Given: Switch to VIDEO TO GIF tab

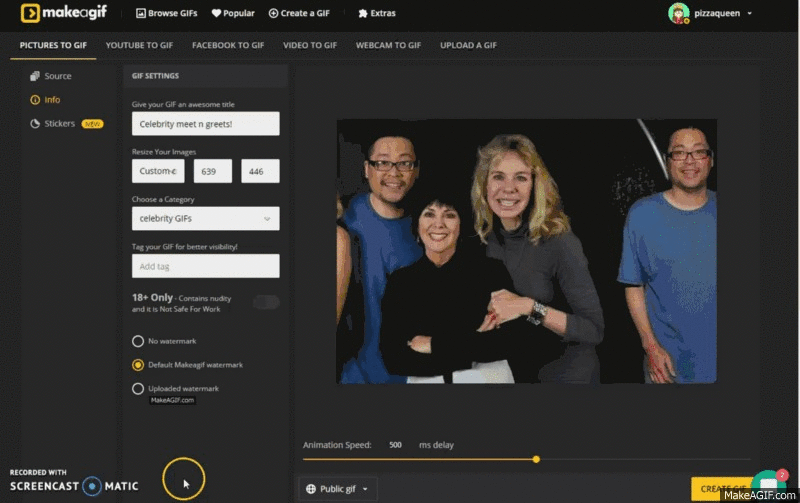Looking at the screenshot, I should pos(310,45).
